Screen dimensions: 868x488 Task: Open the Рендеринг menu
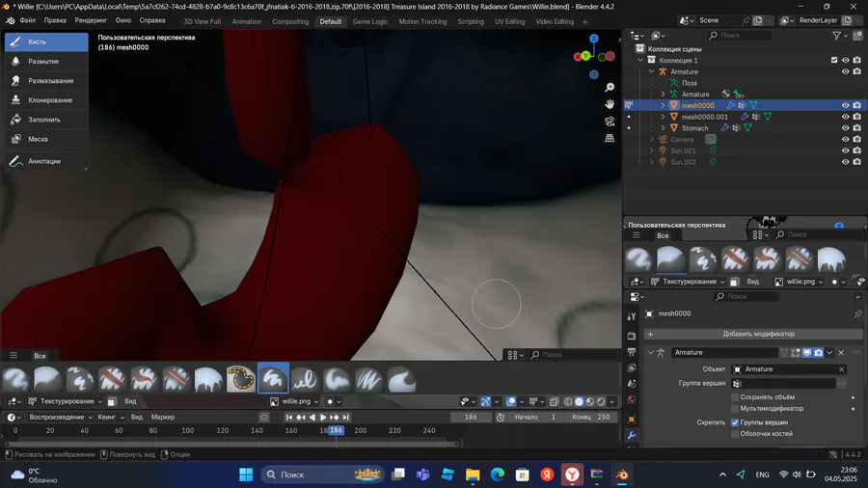coord(91,20)
